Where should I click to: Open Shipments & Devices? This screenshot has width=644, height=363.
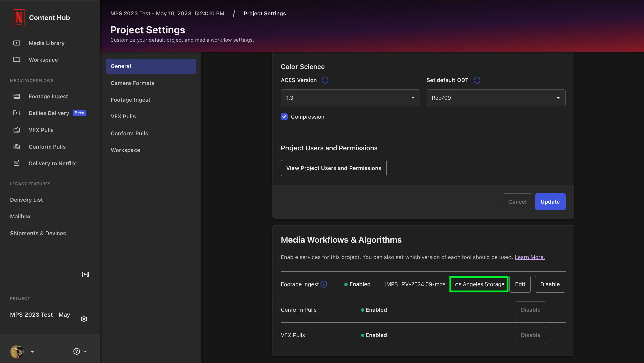[38, 233]
